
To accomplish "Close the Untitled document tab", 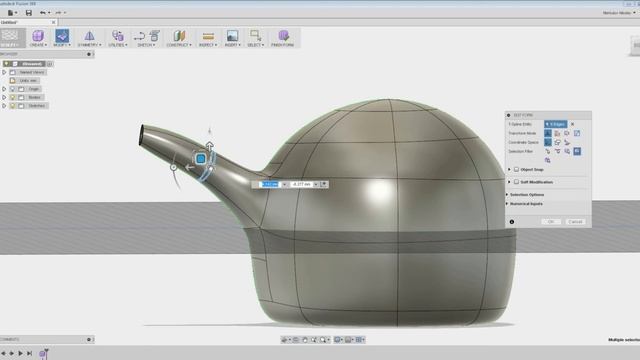I will 53,22.
